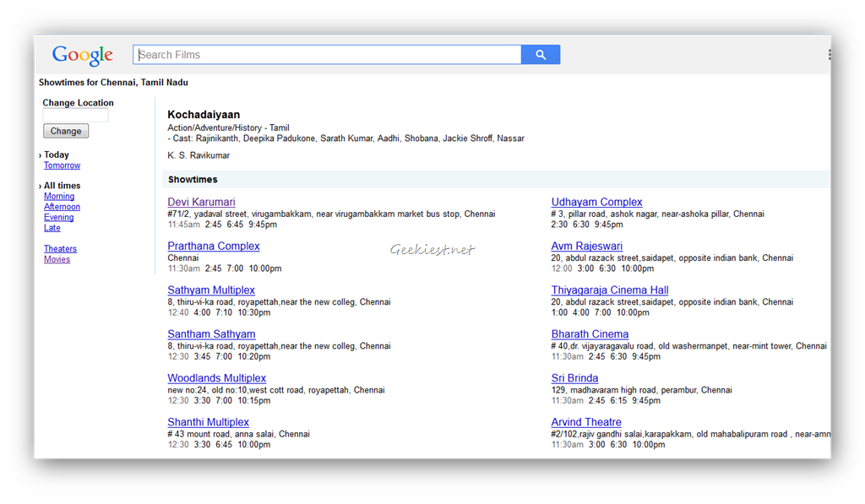Open Sri Brinda theater link

[x=574, y=378]
